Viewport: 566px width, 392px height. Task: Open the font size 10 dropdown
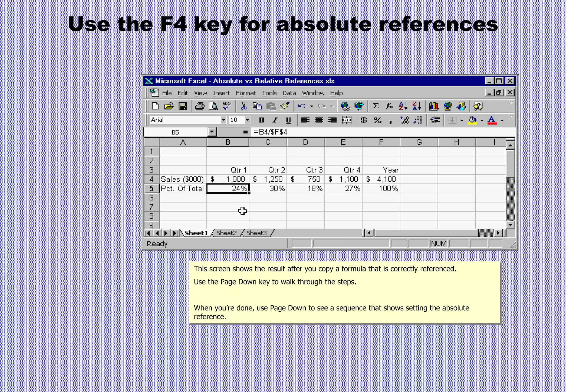point(247,120)
